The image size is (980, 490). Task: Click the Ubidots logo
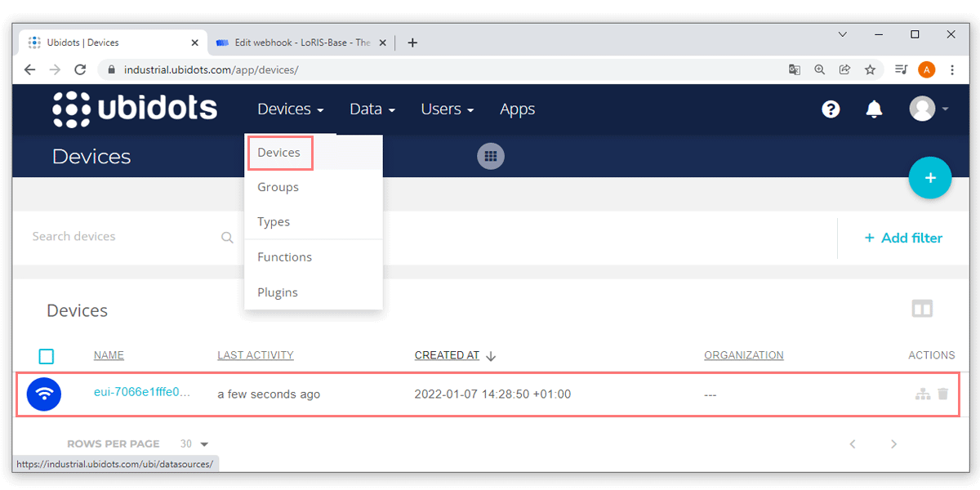pyautogui.click(x=135, y=109)
